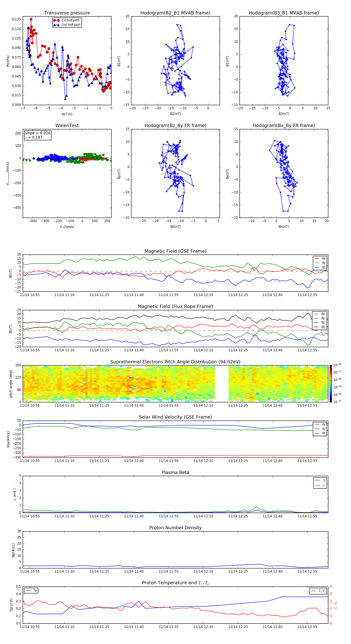Screen dimensions: 351x644
Task: Click the "r = 0.187" annotation
Action: (x=34, y=137)
